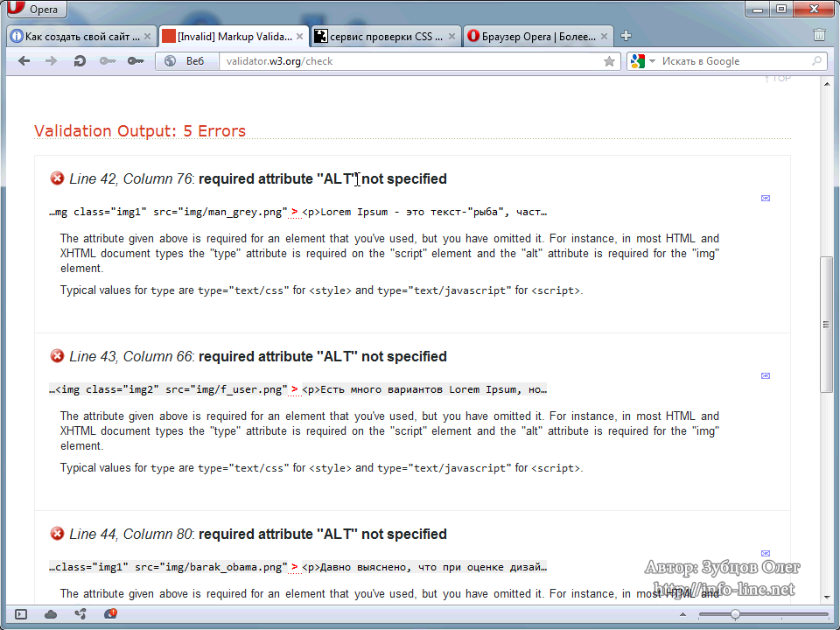This screenshot has height=630, width=840.
Task: Open the closed tabs trash icon
Action: click(819, 36)
